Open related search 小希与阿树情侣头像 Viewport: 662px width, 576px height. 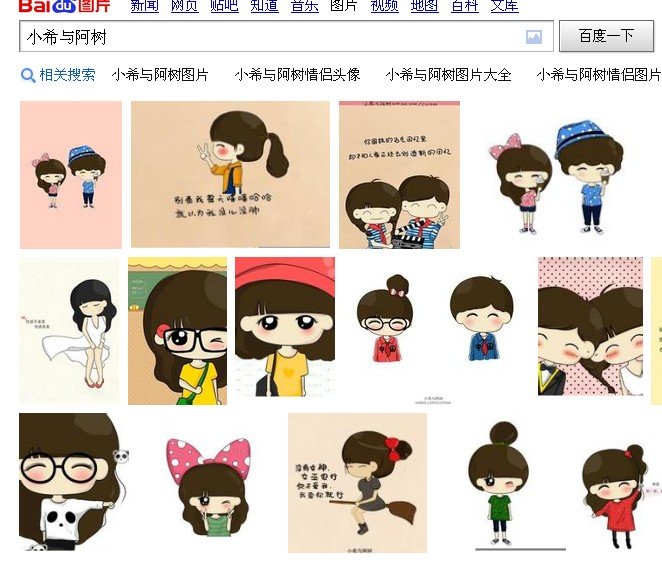click(x=297, y=75)
